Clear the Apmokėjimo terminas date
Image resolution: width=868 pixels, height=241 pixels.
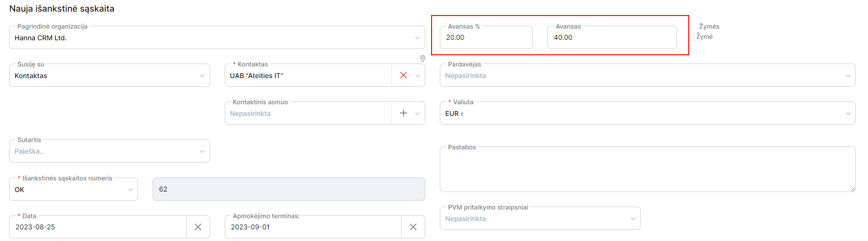pos(413,227)
